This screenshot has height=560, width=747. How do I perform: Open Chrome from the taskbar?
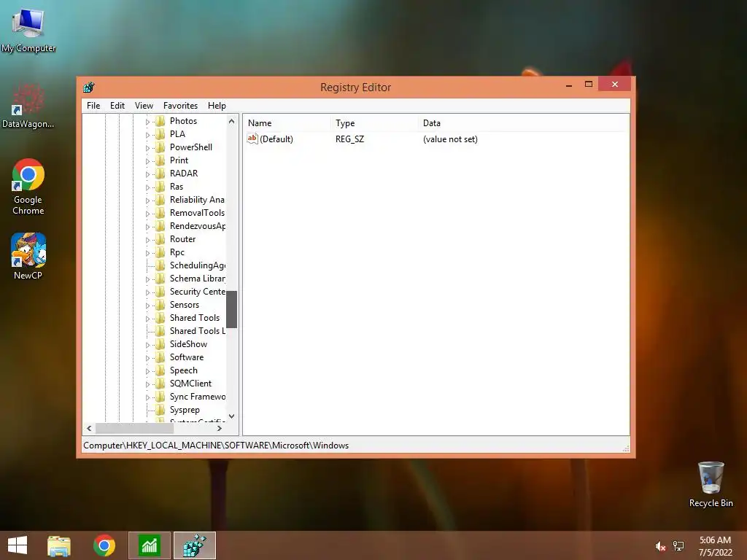pyautogui.click(x=104, y=545)
